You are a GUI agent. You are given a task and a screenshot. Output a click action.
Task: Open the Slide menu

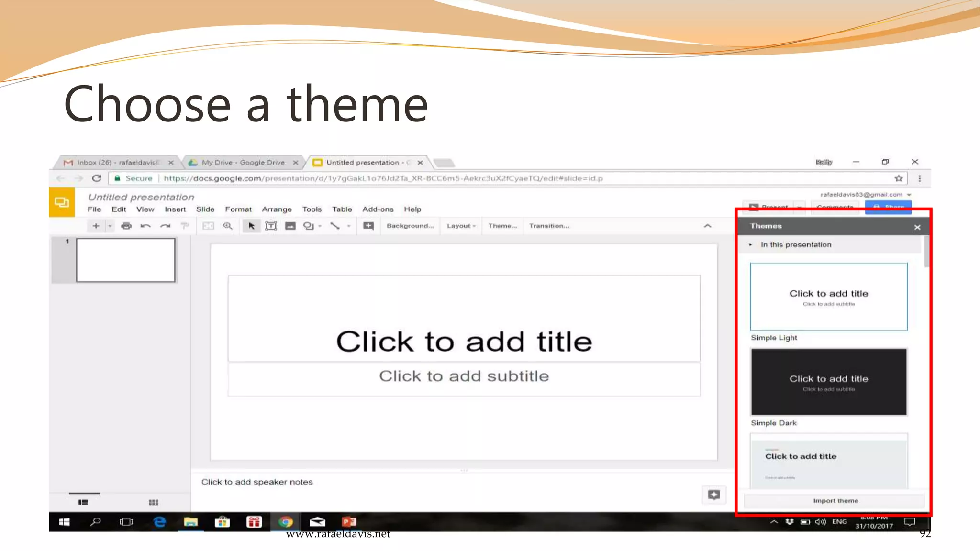click(205, 209)
